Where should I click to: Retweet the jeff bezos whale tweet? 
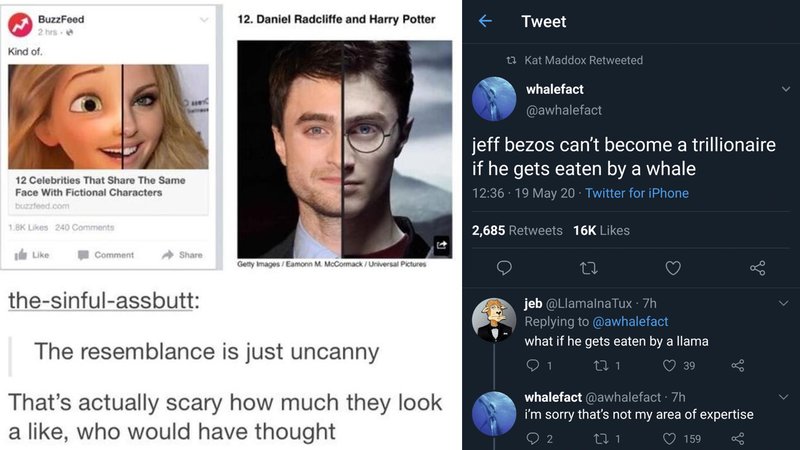click(589, 267)
